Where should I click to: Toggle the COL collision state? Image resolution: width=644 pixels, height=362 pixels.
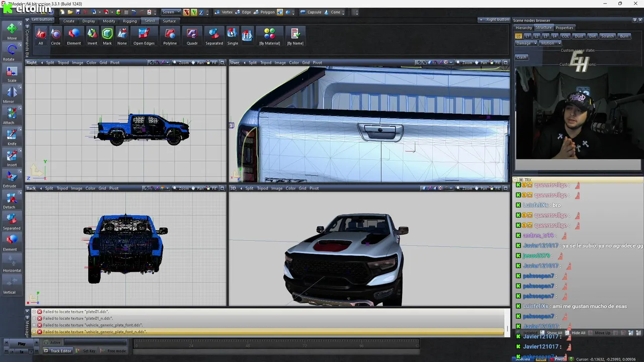[x=565, y=36]
